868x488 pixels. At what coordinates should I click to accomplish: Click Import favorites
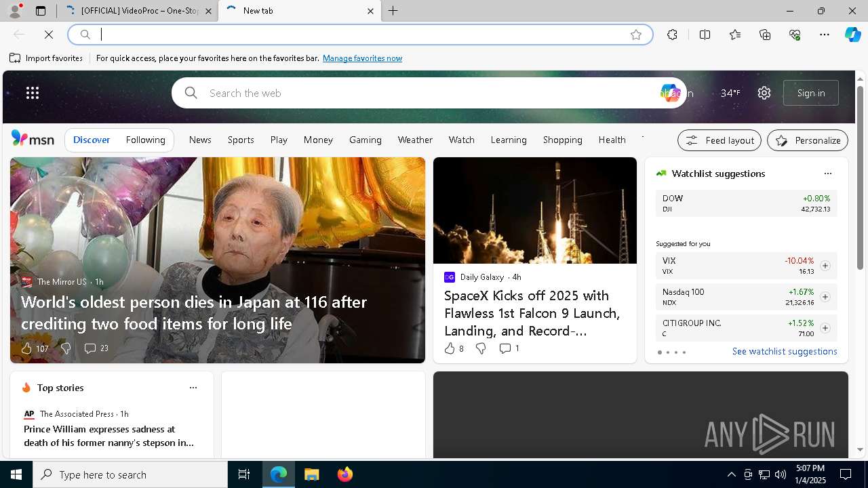point(46,58)
